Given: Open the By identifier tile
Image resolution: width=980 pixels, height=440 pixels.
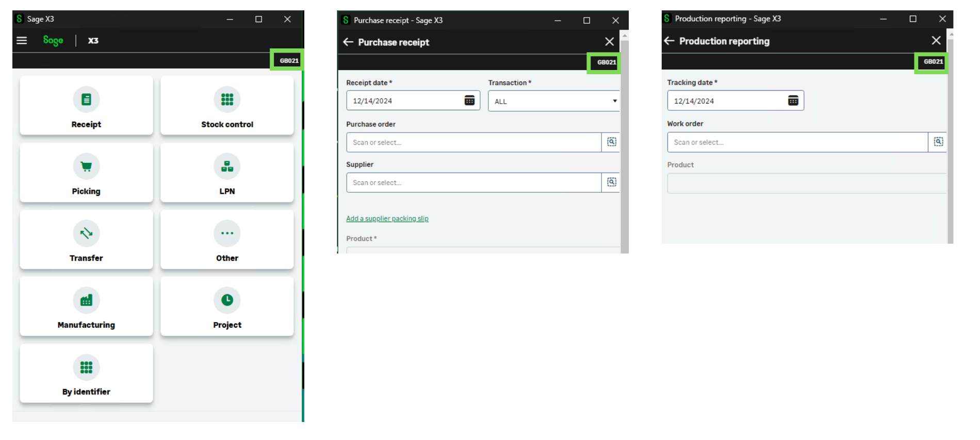Looking at the screenshot, I should (x=86, y=374).
